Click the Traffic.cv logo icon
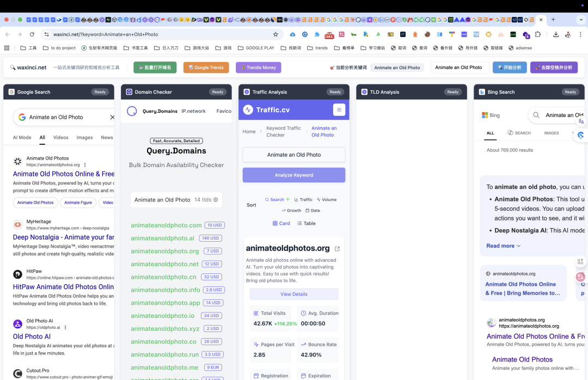Viewport: 588px width, 380px height. (248, 109)
